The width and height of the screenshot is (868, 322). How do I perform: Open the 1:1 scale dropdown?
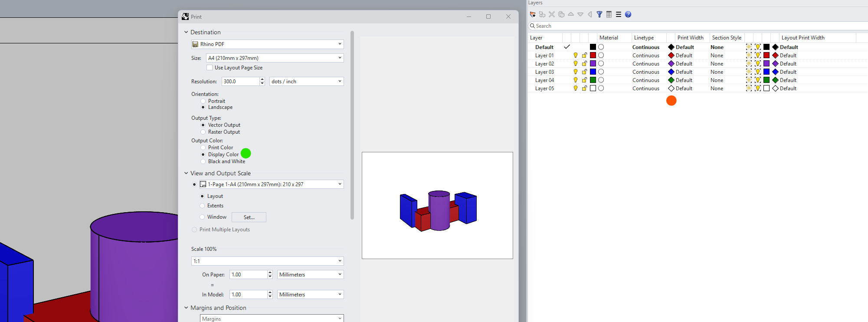[x=268, y=261]
